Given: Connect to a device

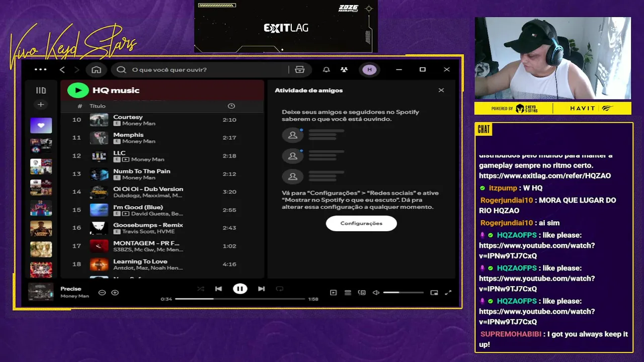Looking at the screenshot, I should click(x=362, y=293).
